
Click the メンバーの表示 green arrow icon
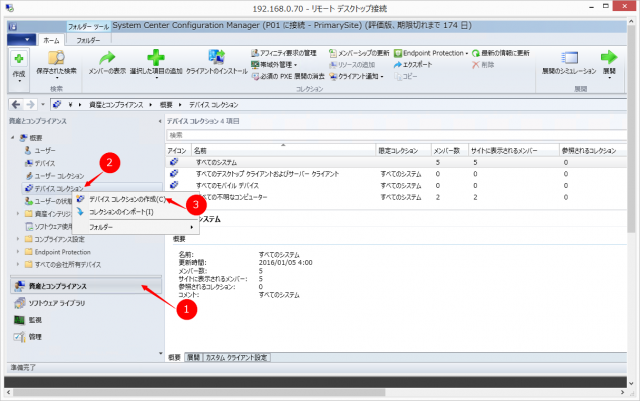pos(107,60)
